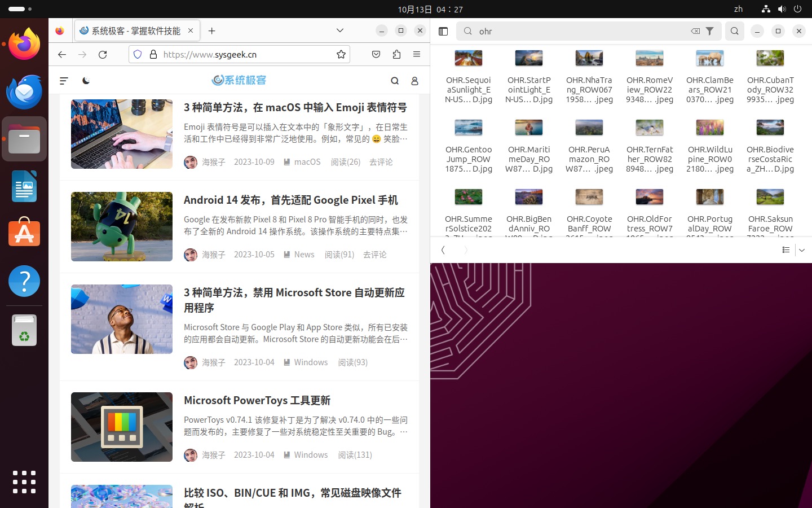812x508 pixels.
Task: Open the Pocket save icon in Firefox
Action: (x=376, y=54)
